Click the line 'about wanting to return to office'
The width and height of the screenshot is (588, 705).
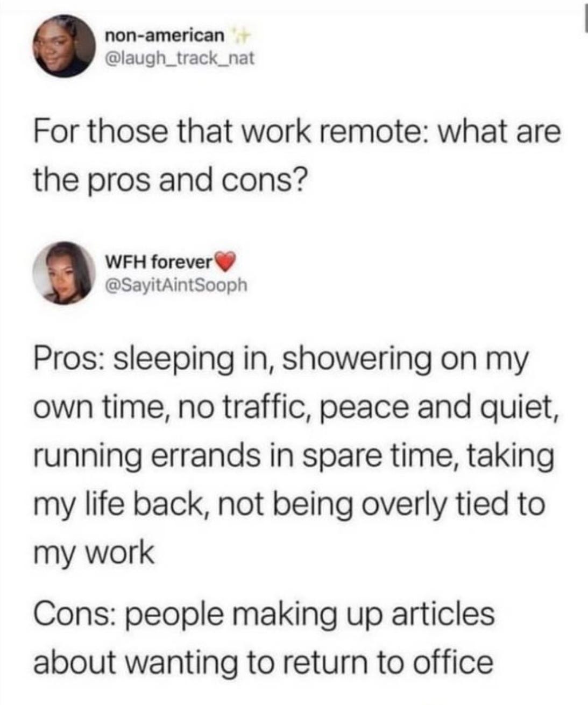pyautogui.click(x=263, y=662)
